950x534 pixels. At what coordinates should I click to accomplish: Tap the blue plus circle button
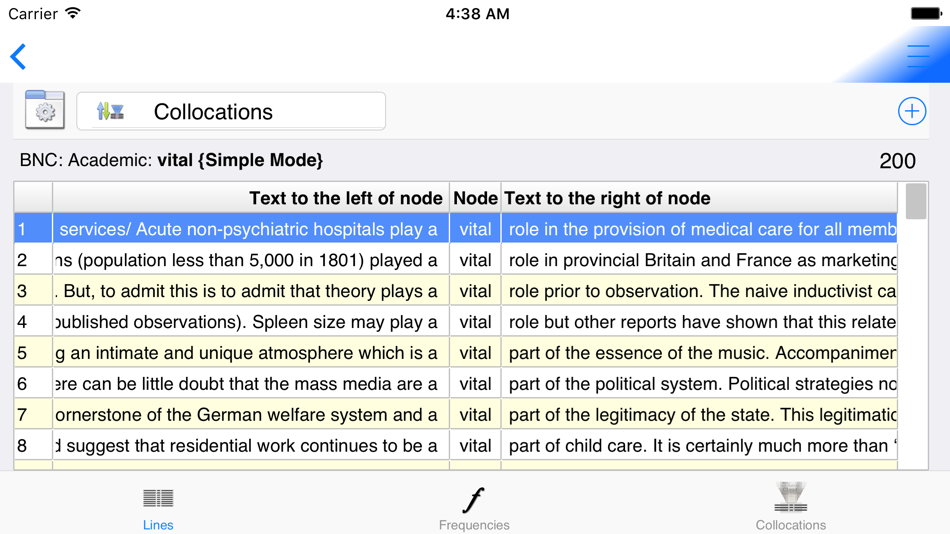point(911,111)
